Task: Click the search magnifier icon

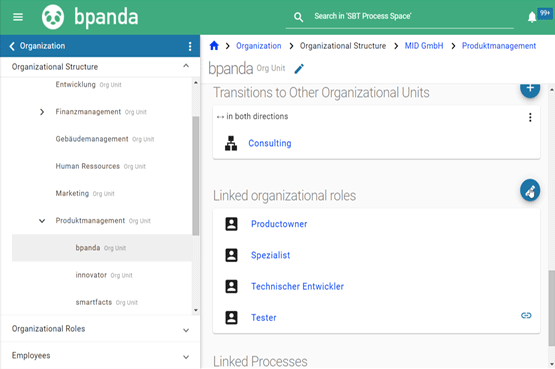Action: pyautogui.click(x=298, y=17)
